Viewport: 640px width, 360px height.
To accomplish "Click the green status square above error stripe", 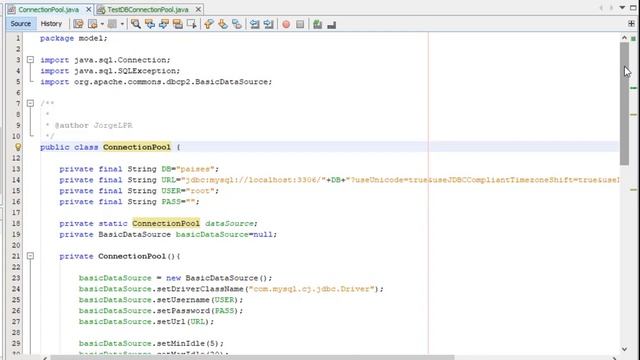I will (633, 38).
